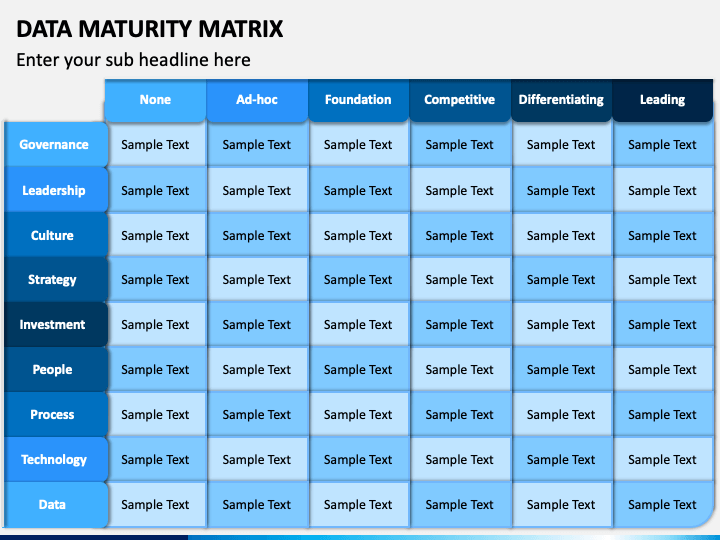Select the None column header
Image resolution: width=720 pixels, height=540 pixels.
tap(155, 100)
